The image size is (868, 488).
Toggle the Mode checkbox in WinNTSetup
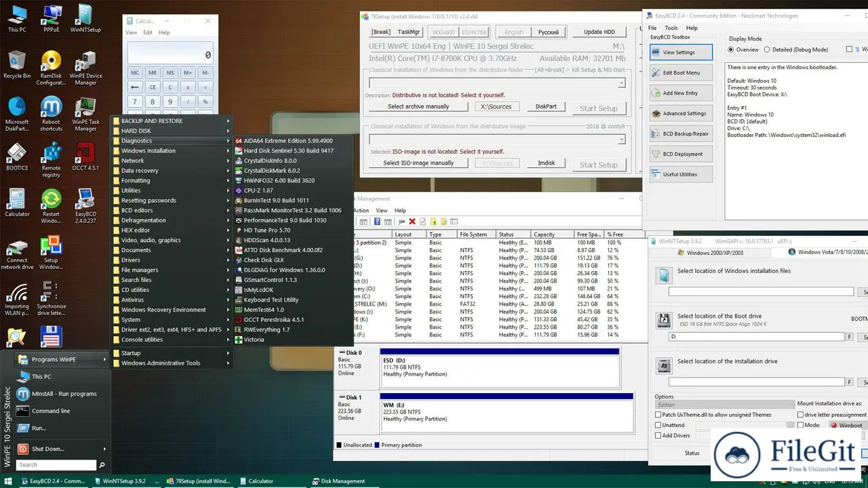coord(801,425)
